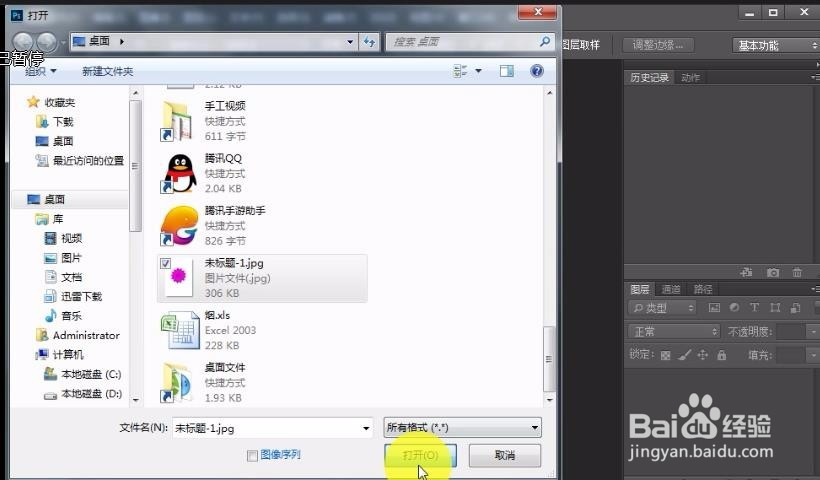Filter layers by smart object icon
820x480 pixels.
click(x=795, y=307)
